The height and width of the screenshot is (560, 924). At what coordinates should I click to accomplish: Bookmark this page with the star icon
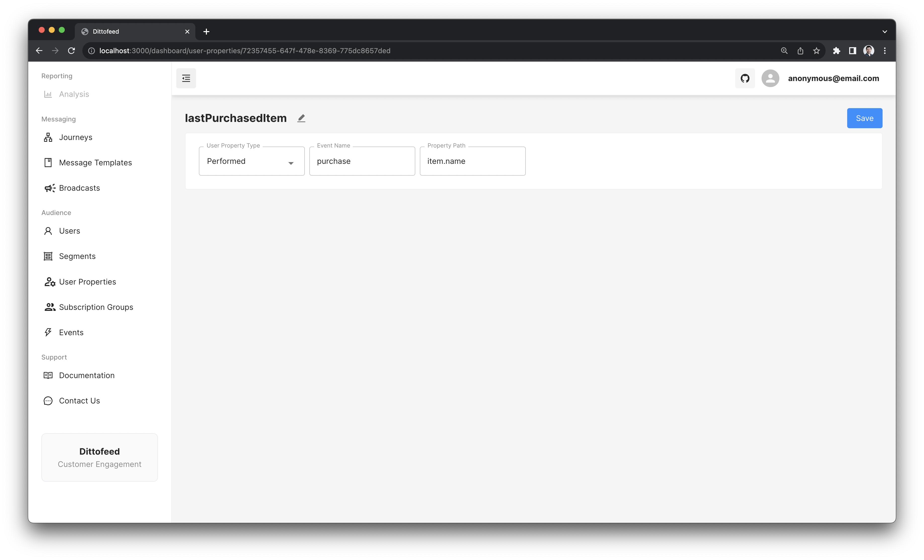point(816,51)
